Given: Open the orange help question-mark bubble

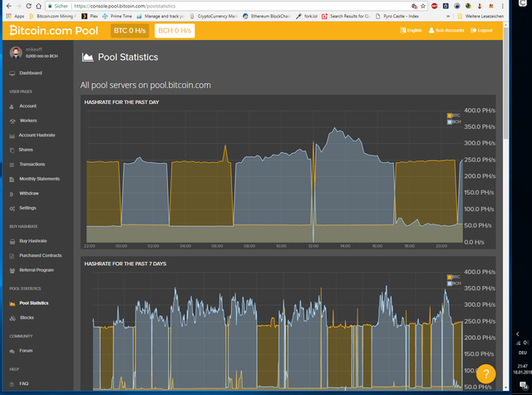Looking at the screenshot, I should (485, 373).
